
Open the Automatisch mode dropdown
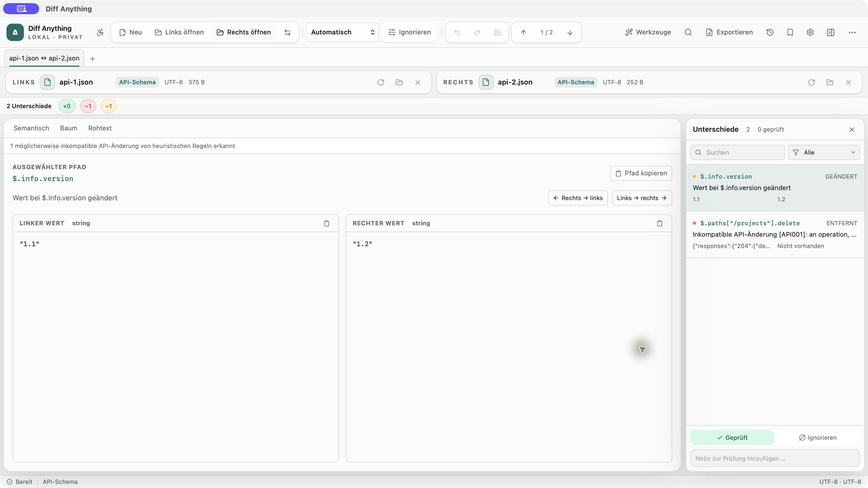[342, 32]
